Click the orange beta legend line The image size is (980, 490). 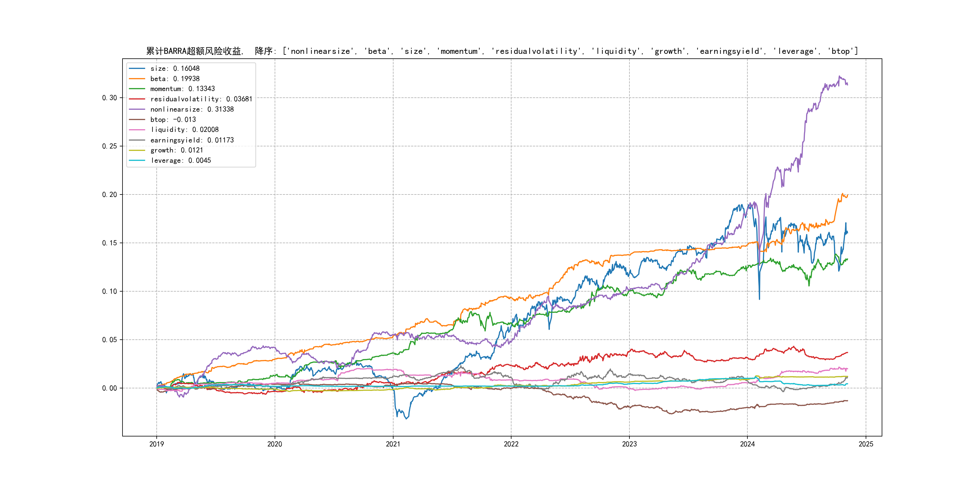click(x=137, y=79)
